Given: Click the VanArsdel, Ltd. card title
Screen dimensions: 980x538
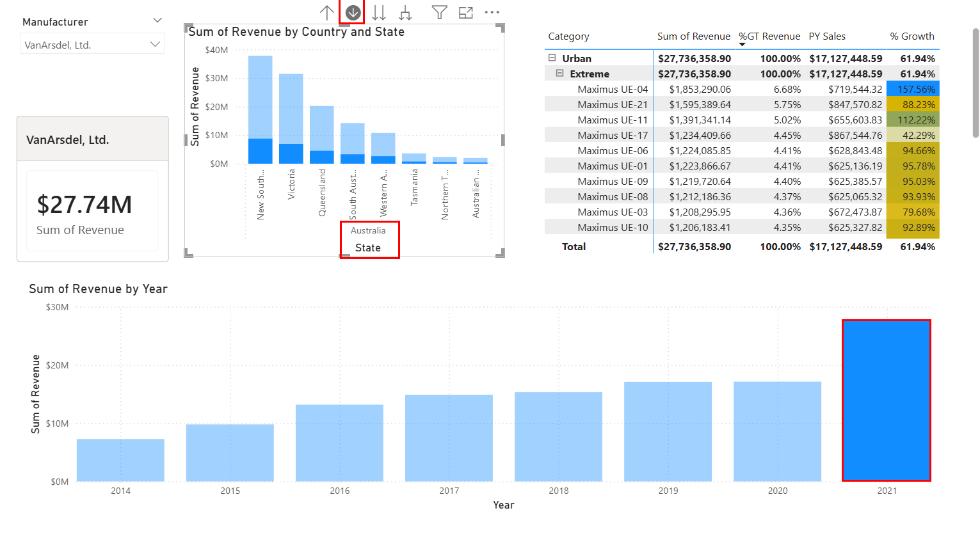Looking at the screenshot, I should pyautogui.click(x=67, y=139).
